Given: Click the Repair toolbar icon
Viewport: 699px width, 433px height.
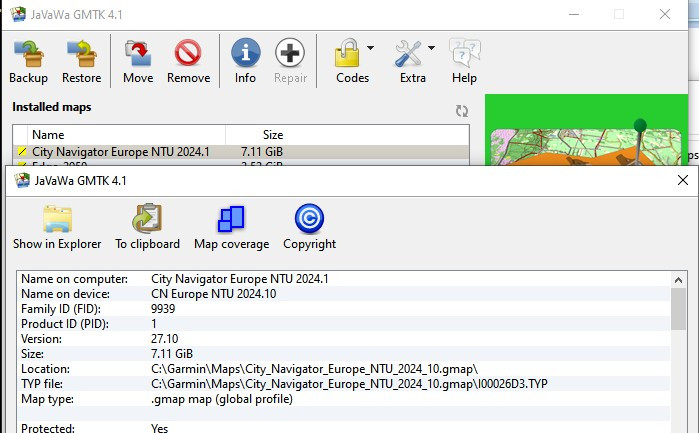Looking at the screenshot, I should (x=290, y=53).
